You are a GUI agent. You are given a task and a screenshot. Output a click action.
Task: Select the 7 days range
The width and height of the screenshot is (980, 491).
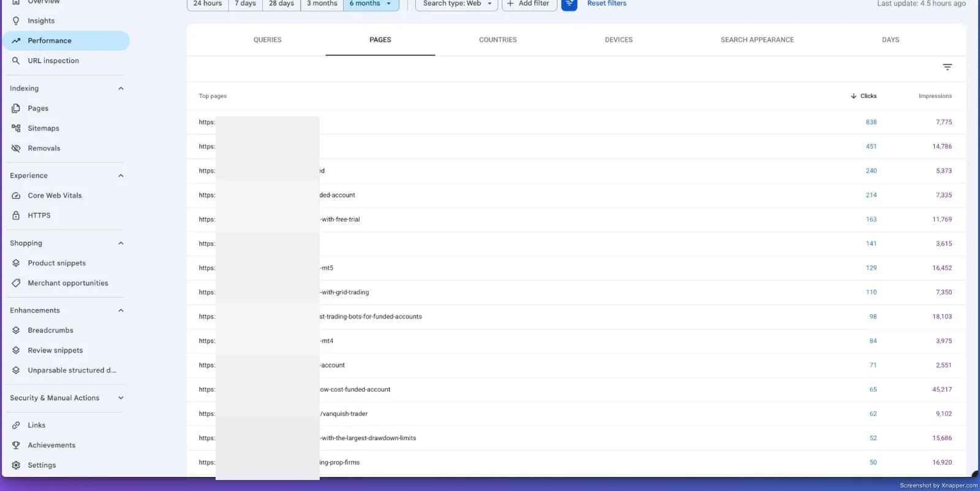click(246, 4)
